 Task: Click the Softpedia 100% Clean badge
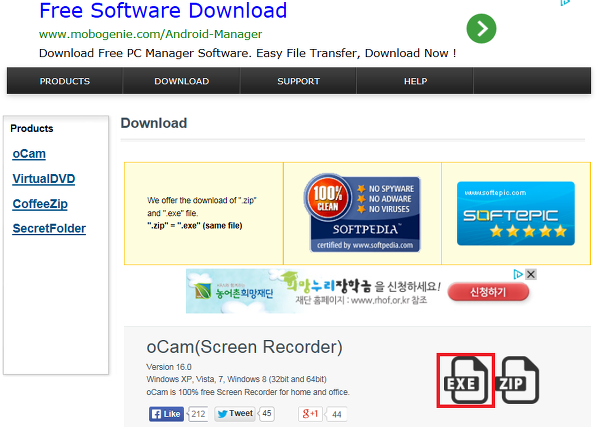(x=362, y=213)
